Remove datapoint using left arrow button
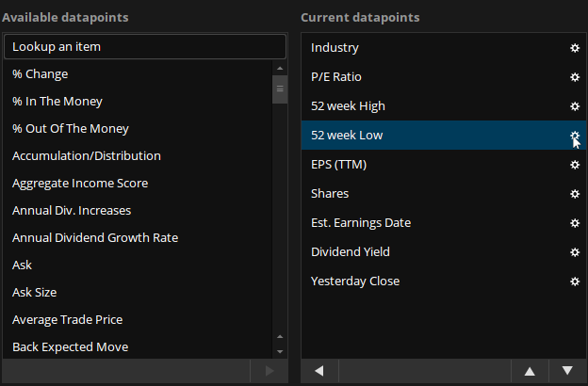Image resolution: width=588 pixels, height=386 pixels. (319, 371)
